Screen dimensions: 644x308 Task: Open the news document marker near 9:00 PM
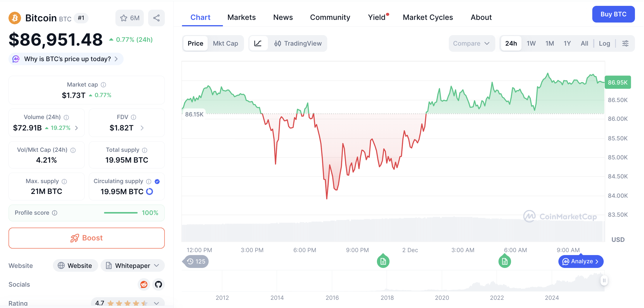point(383,261)
